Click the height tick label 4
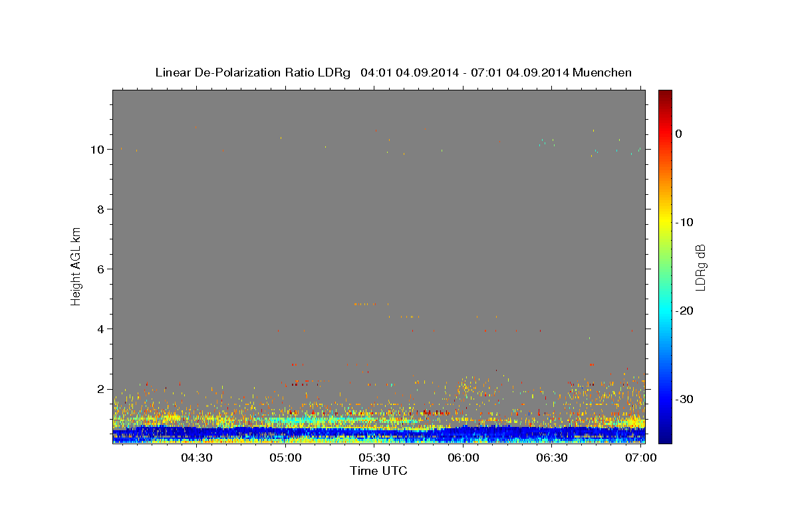798x532 pixels. [101, 329]
